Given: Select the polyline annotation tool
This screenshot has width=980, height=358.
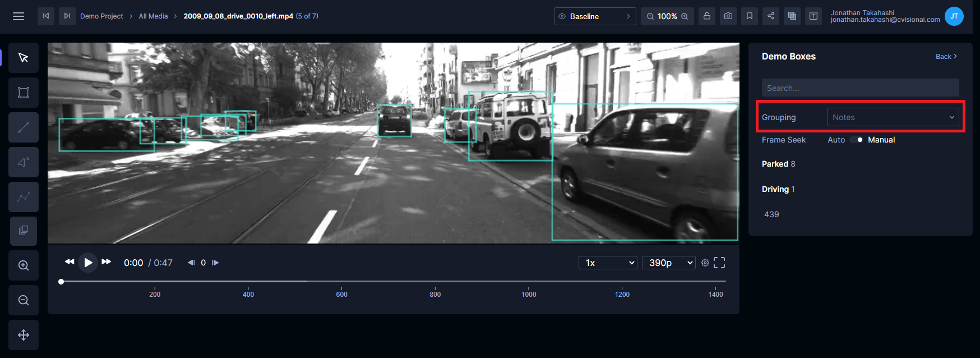Looking at the screenshot, I should pyautogui.click(x=24, y=197).
